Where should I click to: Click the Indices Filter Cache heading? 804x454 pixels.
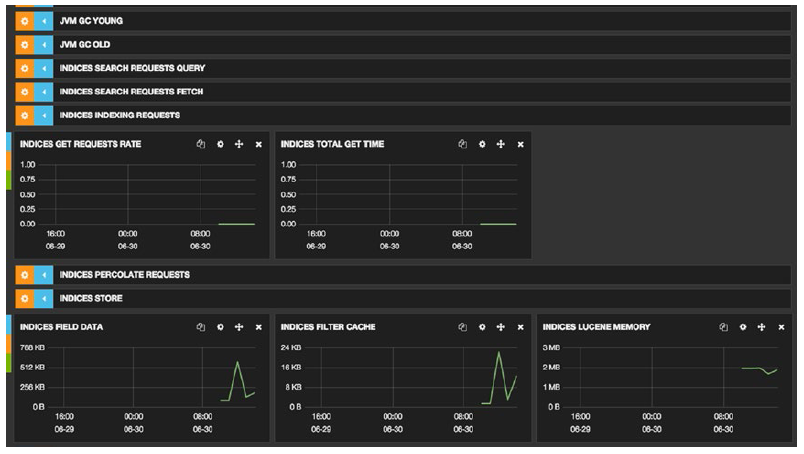pyautogui.click(x=328, y=327)
